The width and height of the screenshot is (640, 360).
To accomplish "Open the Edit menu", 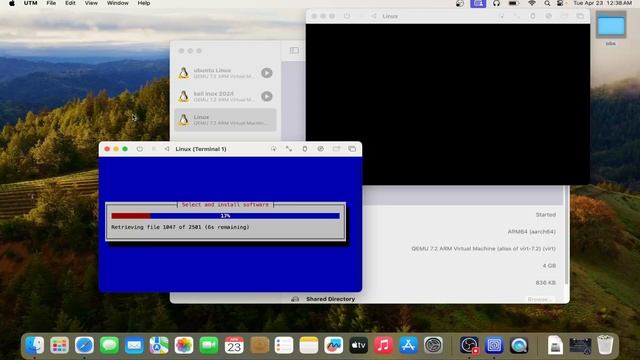I will point(70,3).
